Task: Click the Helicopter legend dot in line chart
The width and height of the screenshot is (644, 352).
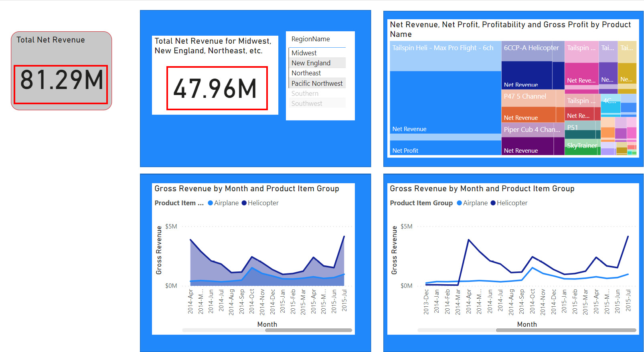Action: coord(493,203)
